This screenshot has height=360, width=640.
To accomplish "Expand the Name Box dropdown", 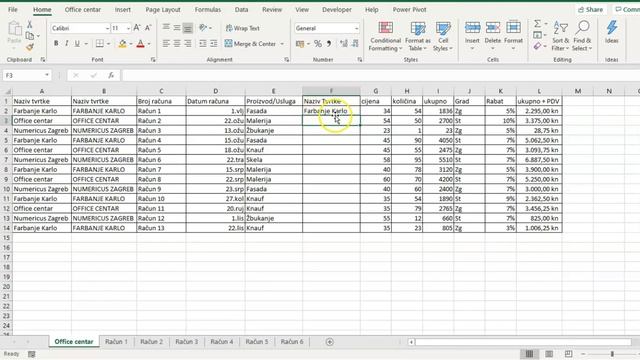I will [47, 75].
